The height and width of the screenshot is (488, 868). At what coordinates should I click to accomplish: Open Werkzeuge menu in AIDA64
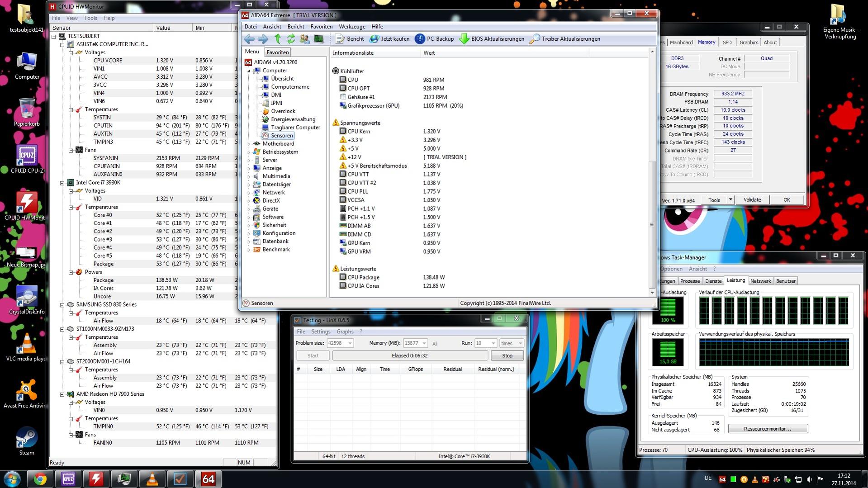coord(352,27)
